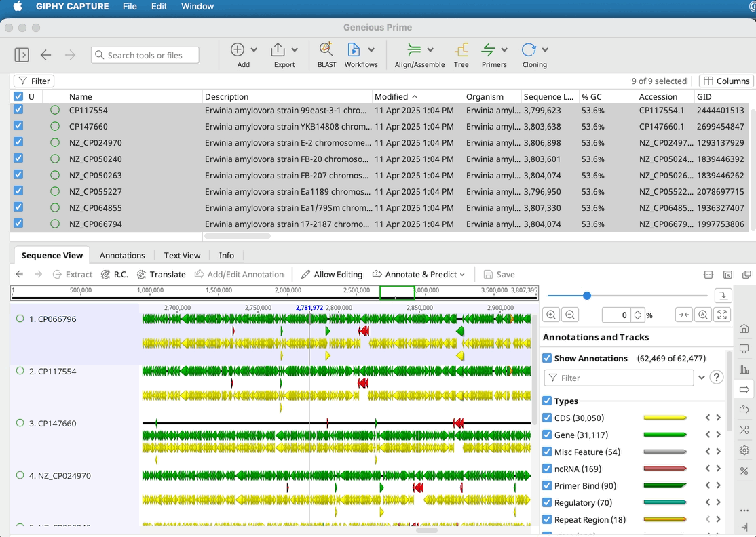This screenshot has height=537, width=756.
Task: Open the Export dropdown arrow
Action: tap(295, 50)
